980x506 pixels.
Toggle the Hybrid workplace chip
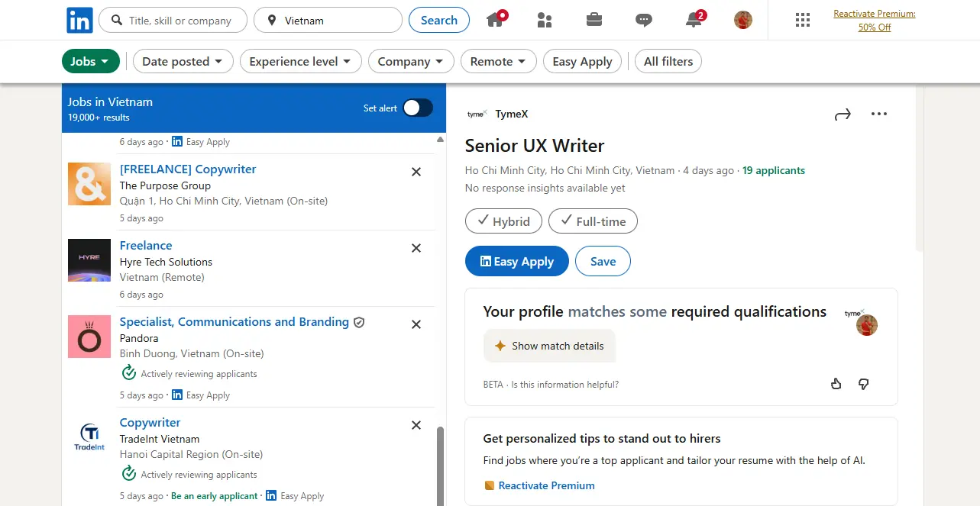(x=503, y=221)
